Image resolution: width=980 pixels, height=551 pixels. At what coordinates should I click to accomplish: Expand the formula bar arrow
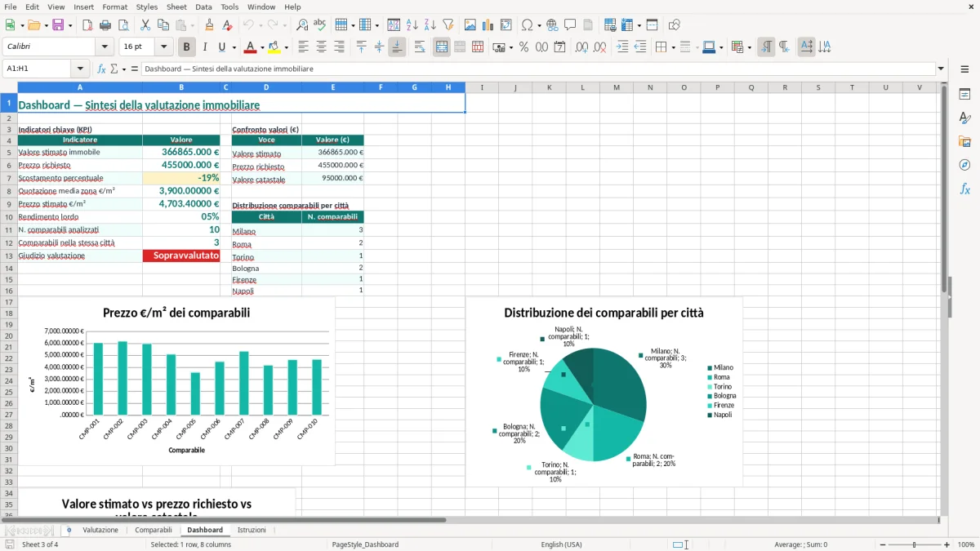[x=941, y=69]
